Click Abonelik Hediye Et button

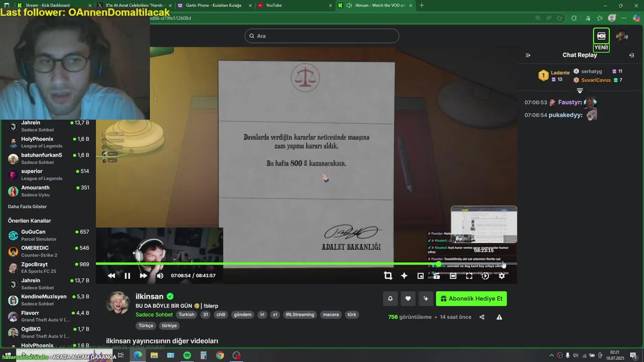(471, 299)
